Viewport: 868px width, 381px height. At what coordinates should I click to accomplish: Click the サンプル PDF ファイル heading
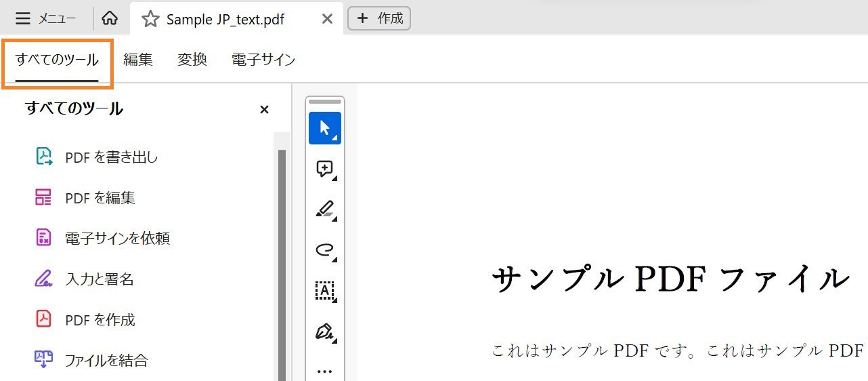(x=670, y=279)
